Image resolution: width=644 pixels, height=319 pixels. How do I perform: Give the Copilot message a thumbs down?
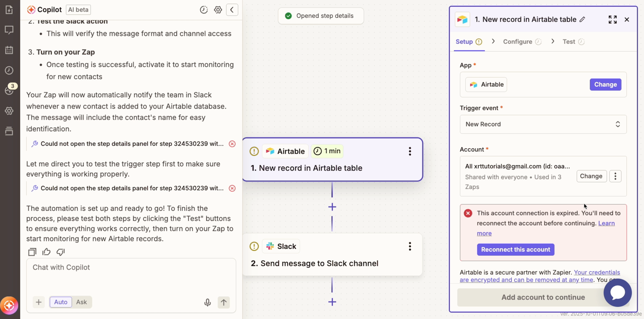coord(60,252)
